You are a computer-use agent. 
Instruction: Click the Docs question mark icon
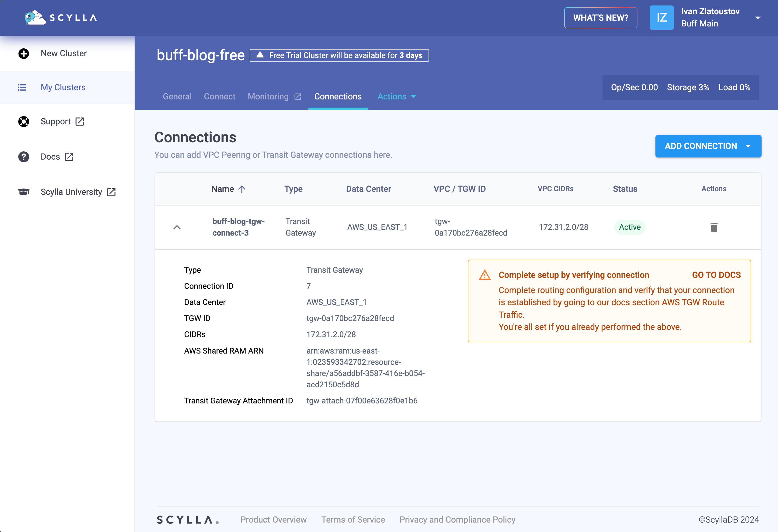[x=23, y=157]
